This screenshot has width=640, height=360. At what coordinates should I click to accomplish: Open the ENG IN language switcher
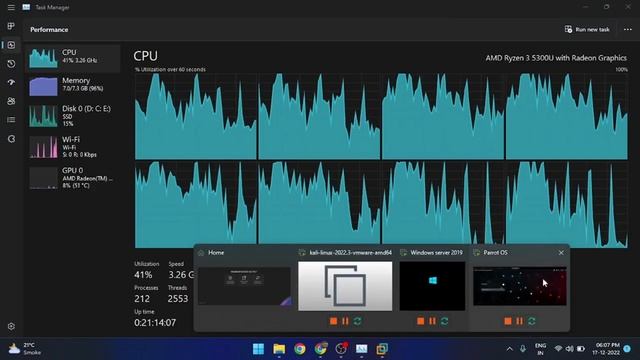click(x=540, y=349)
